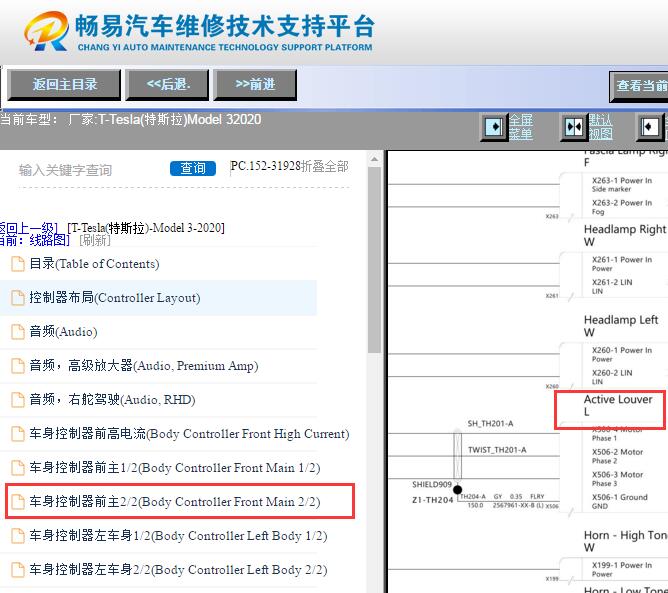Click the X506-3 Motor Phase 3 text
Image resolution: width=668 pixels, height=593 pixels.
[x=617, y=479]
